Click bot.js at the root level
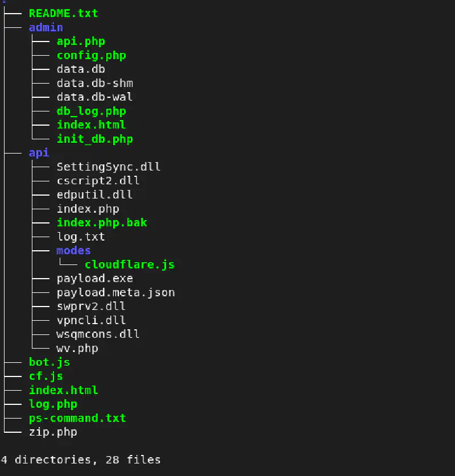The image size is (455, 476). pos(49,362)
